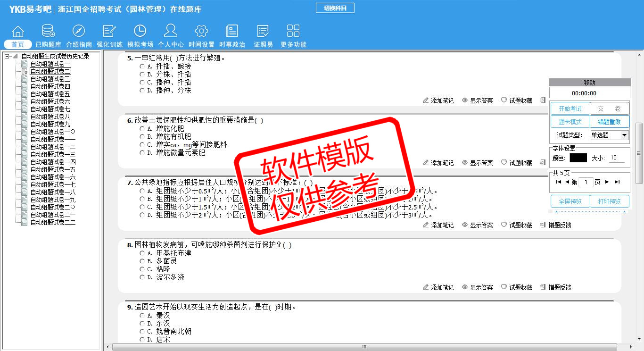The image size is (644, 351).
Task: Switch to the 首页 tab
Action: (x=18, y=44)
